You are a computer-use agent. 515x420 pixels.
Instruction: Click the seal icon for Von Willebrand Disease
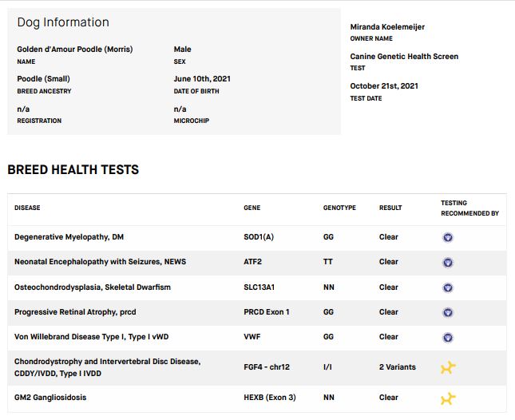tap(448, 337)
